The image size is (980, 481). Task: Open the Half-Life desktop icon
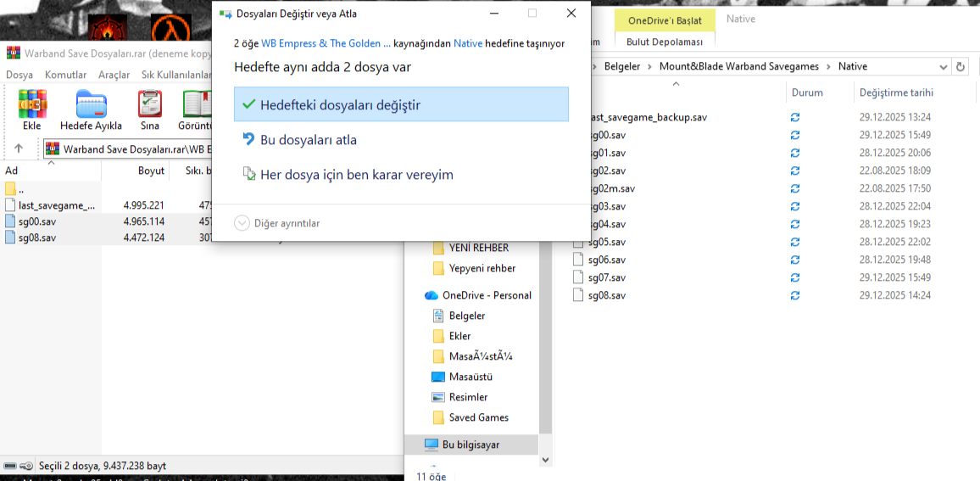[170, 28]
